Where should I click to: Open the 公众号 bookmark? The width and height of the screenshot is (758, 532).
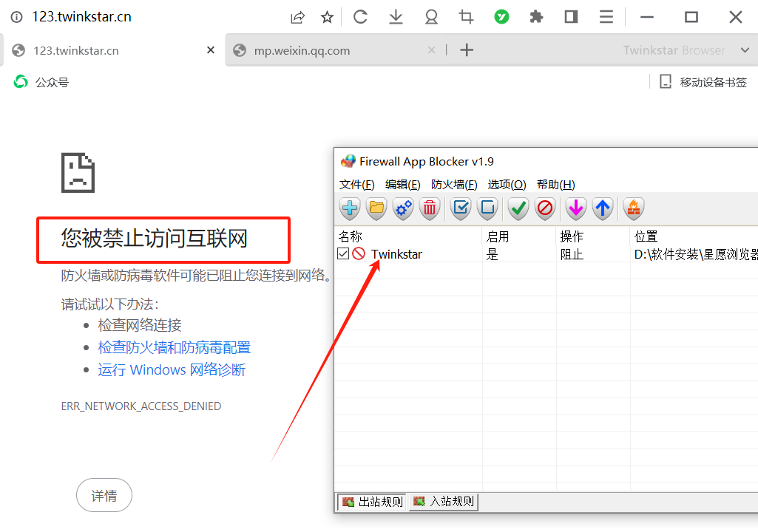(41, 82)
